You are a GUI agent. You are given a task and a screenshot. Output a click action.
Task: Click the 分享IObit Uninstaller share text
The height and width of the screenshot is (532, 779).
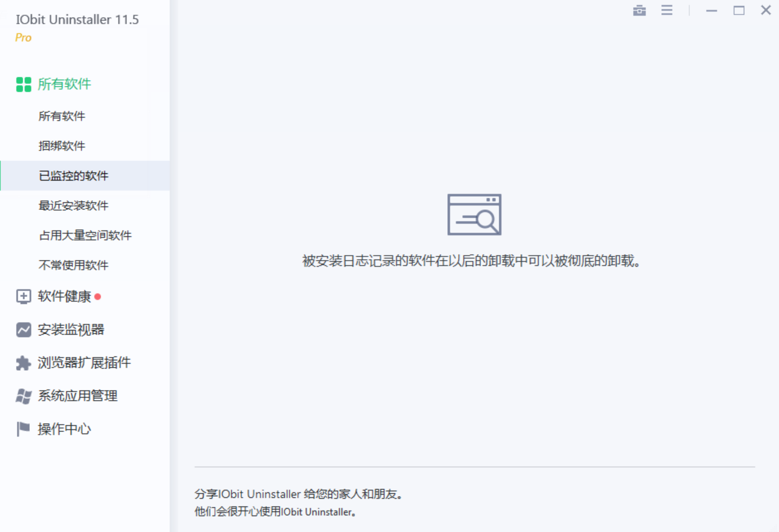pos(299,494)
